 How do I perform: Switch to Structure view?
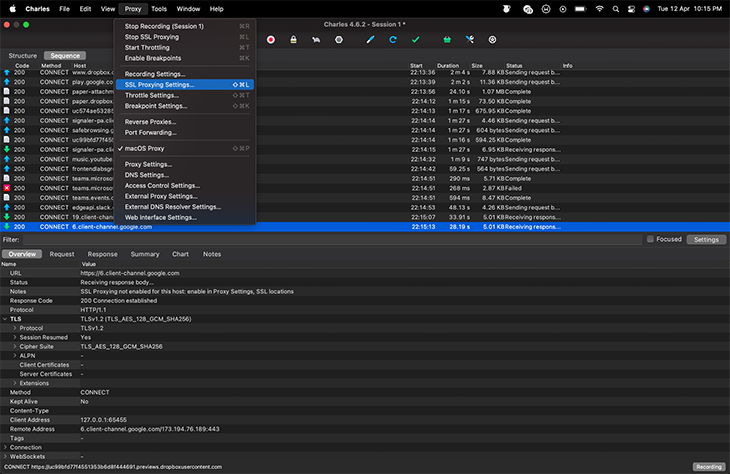pos(22,56)
